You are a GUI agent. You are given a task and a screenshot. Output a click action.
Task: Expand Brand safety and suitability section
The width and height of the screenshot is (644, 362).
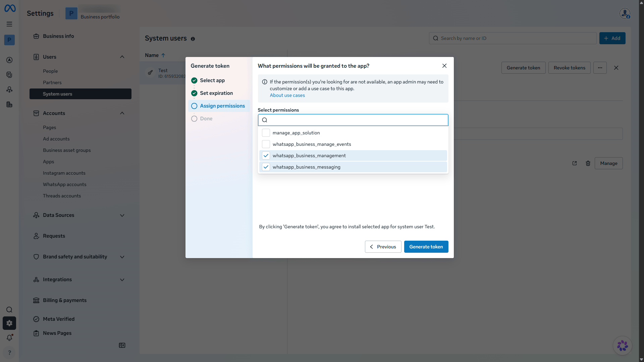pyautogui.click(x=122, y=257)
